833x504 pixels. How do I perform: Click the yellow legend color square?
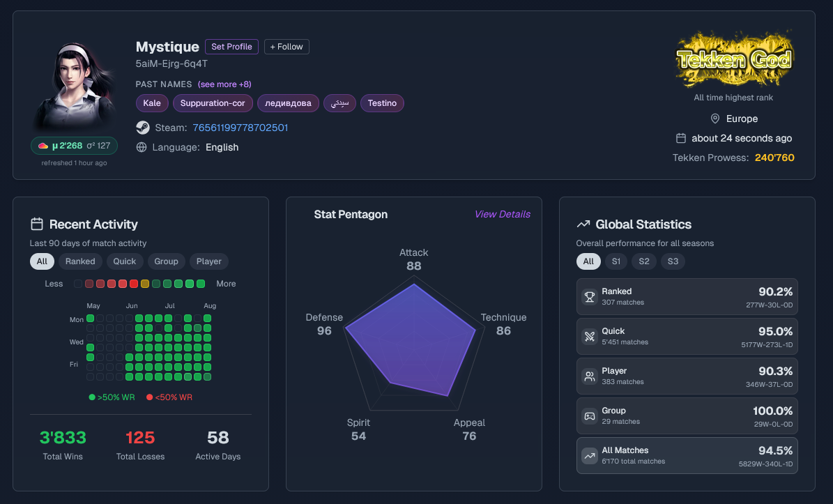point(145,284)
